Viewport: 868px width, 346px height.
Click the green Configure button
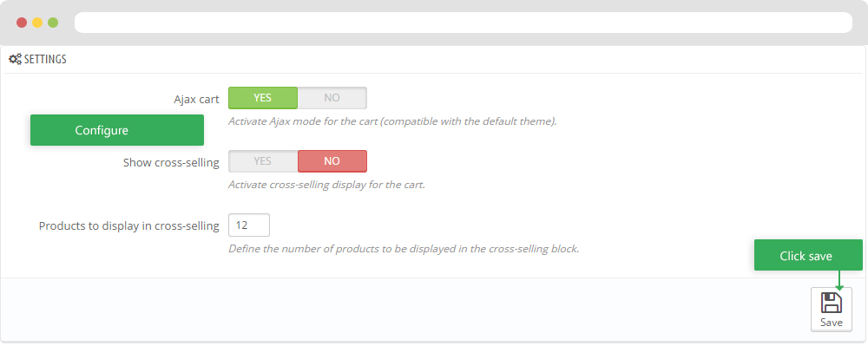click(117, 130)
